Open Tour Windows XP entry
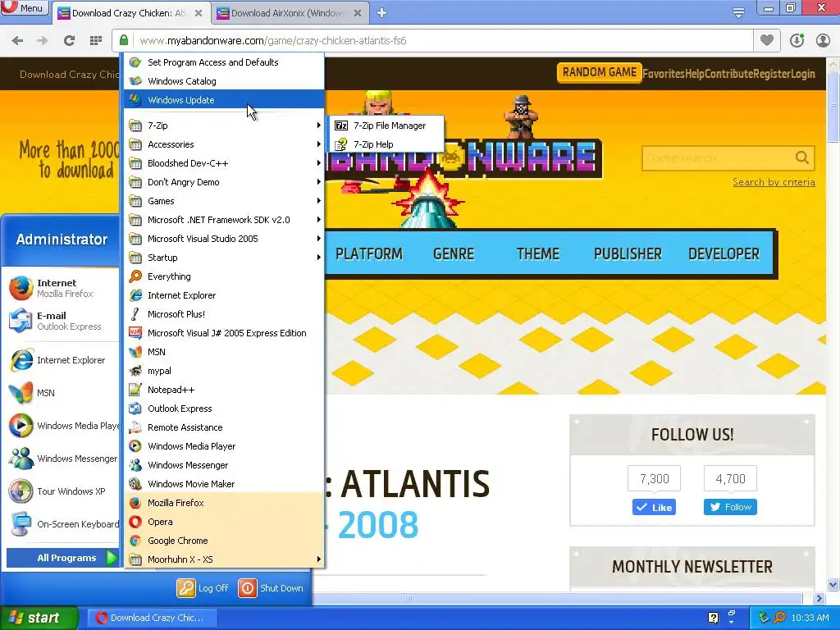840x630 pixels. click(60, 491)
